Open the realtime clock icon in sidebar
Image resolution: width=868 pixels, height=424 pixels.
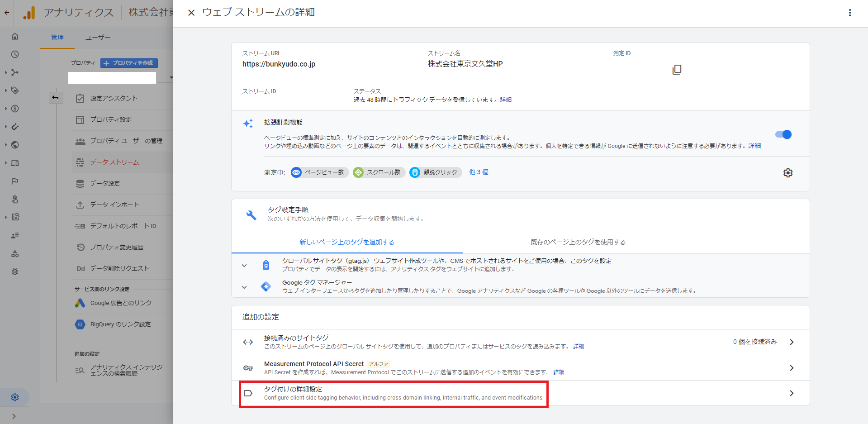(15, 54)
